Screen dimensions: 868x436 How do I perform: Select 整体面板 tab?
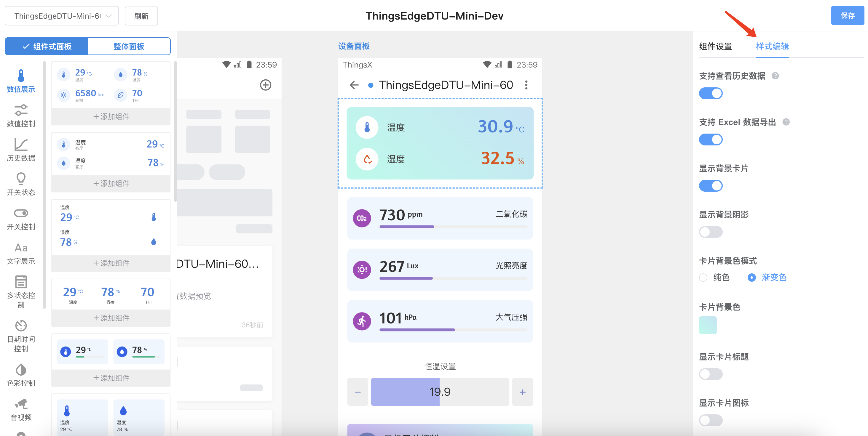pyautogui.click(x=129, y=46)
